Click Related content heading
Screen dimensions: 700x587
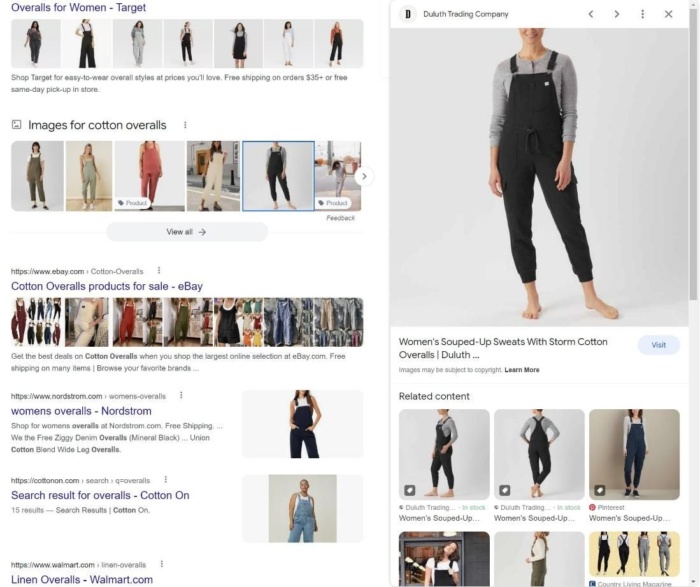tap(434, 396)
